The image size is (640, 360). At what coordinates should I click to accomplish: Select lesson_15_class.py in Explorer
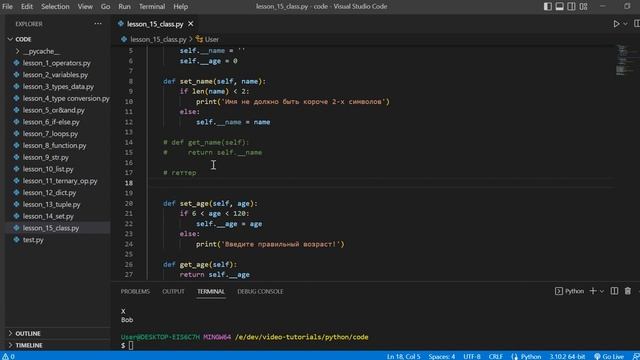click(51, 228)
